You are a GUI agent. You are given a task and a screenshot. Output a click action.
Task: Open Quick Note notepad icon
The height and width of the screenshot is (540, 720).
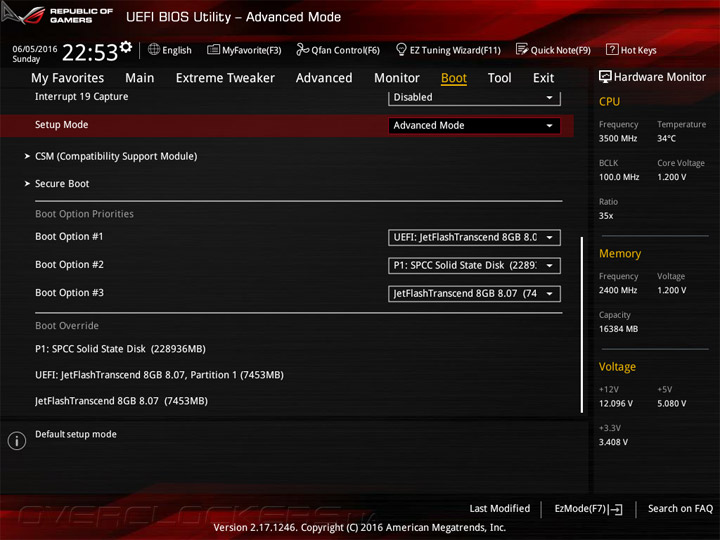pos(522,49)
